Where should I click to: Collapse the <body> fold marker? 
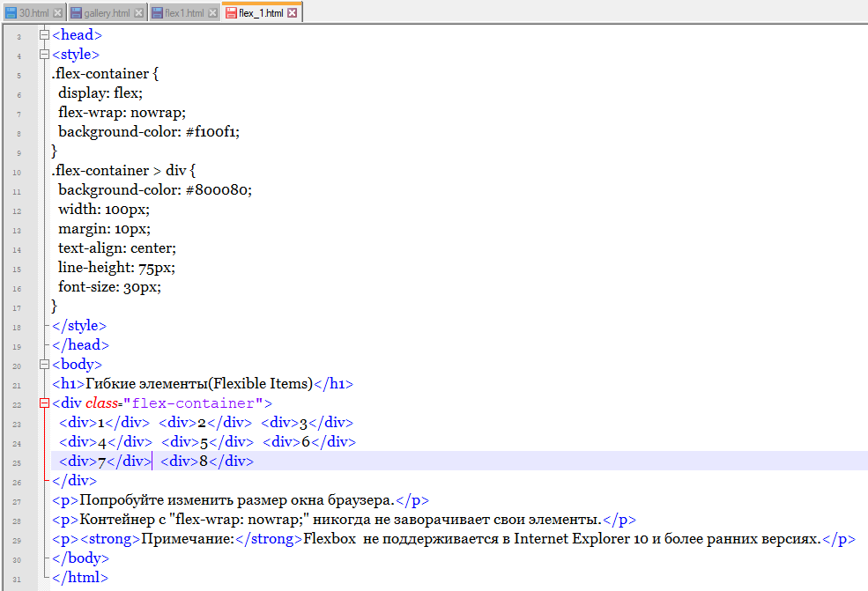click(x=44, y=364)
